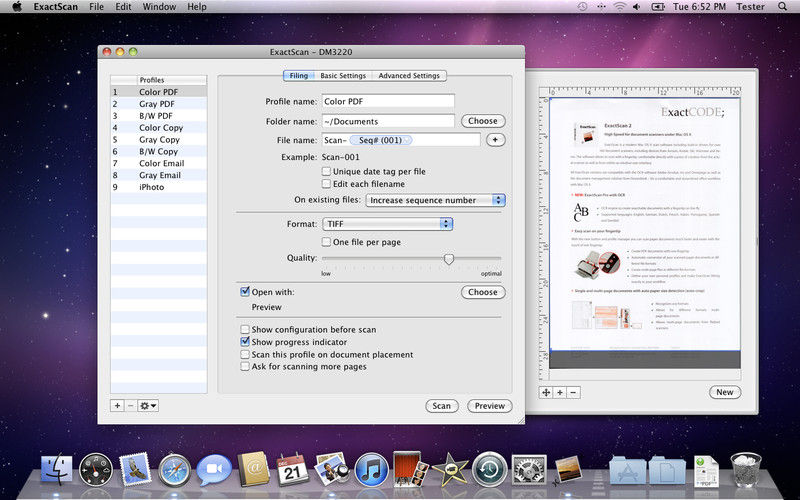Open the Format TIFF dropdown
The width and height of the screenshot is (800, 500).
(388, 223)
